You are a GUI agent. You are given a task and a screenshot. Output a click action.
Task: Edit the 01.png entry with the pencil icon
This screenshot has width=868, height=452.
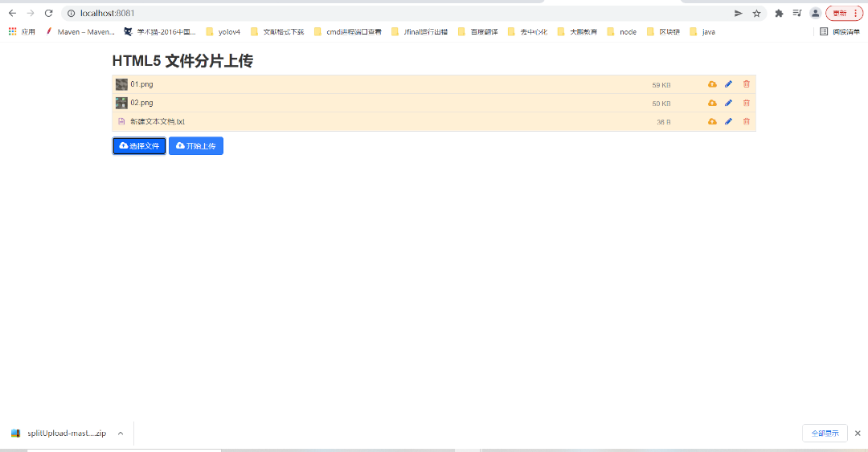pos(729,84)
